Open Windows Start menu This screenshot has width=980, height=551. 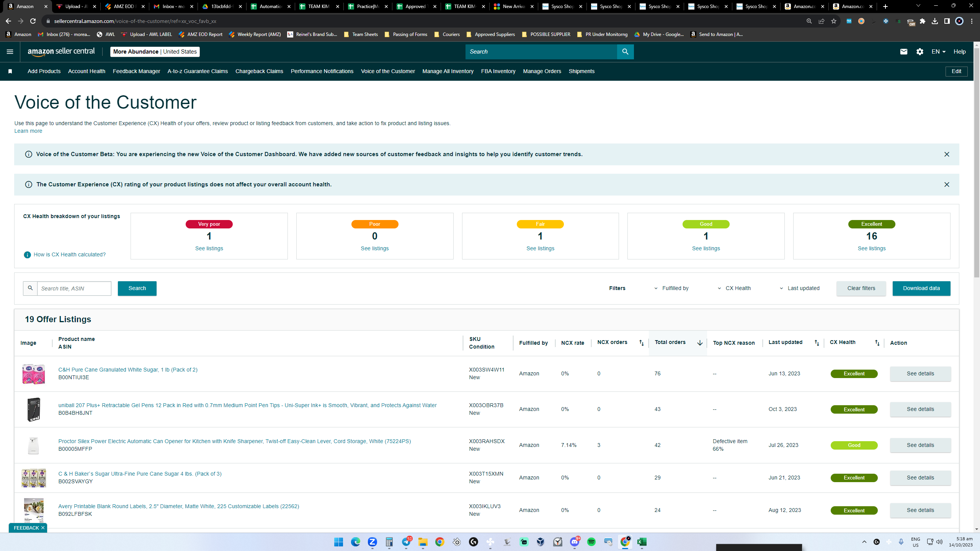click(x=338, y=542)
